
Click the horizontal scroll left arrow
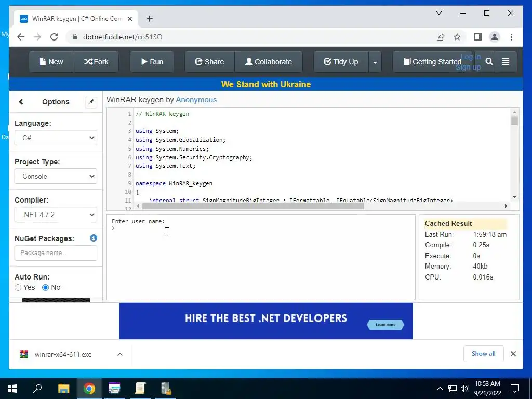click(x=138, y=206)
